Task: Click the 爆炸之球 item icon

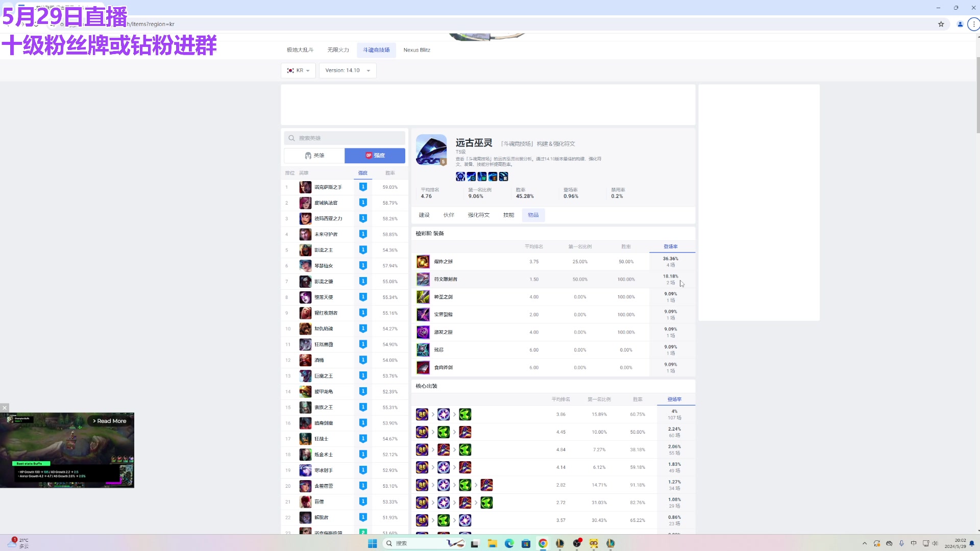Action: tap(423, 262)
